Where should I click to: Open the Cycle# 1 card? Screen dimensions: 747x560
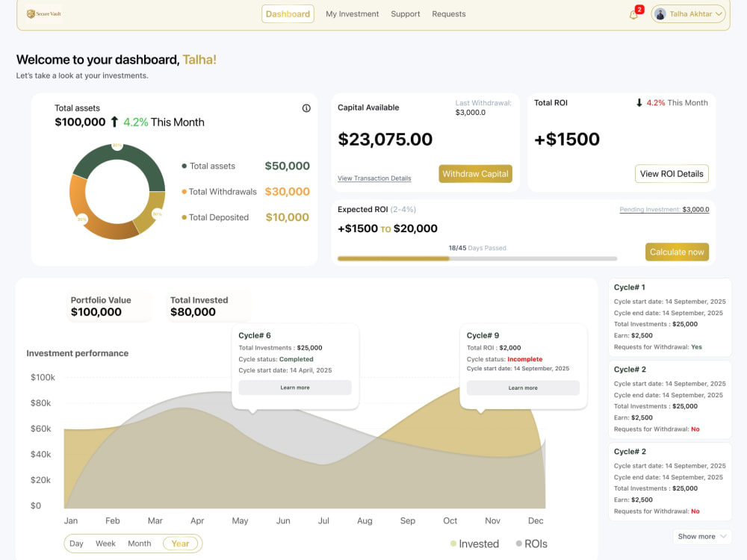670,317
